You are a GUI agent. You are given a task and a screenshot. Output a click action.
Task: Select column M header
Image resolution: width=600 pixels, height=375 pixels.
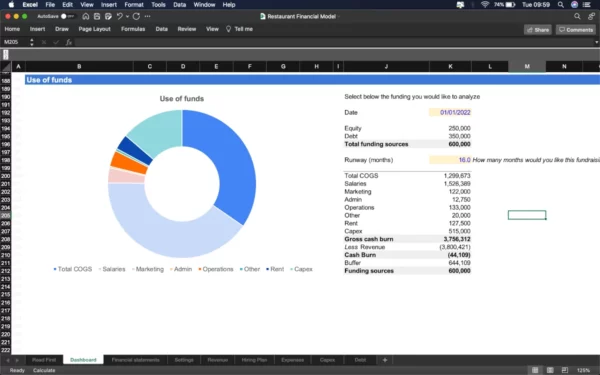[527, 67]
